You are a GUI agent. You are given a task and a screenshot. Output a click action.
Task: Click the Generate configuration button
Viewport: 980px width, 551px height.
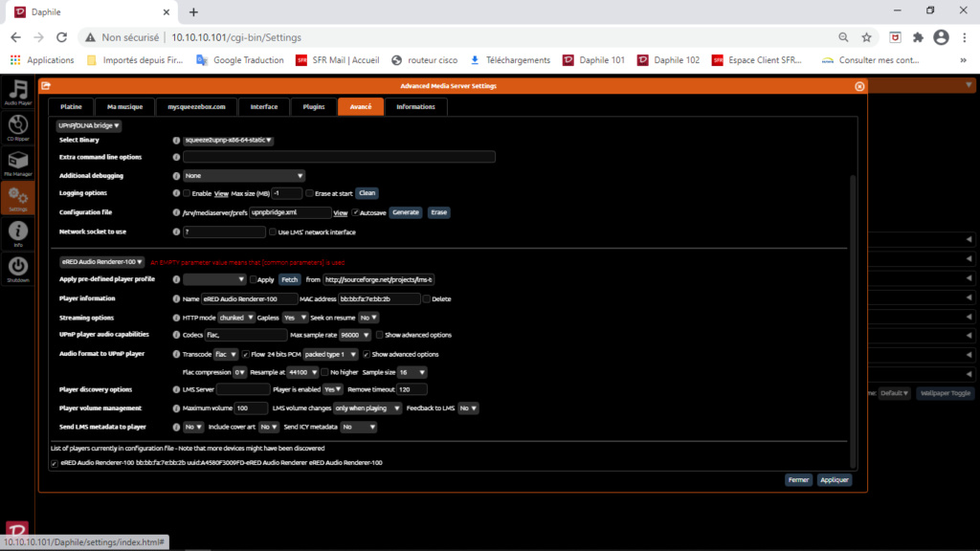(406, 213)
